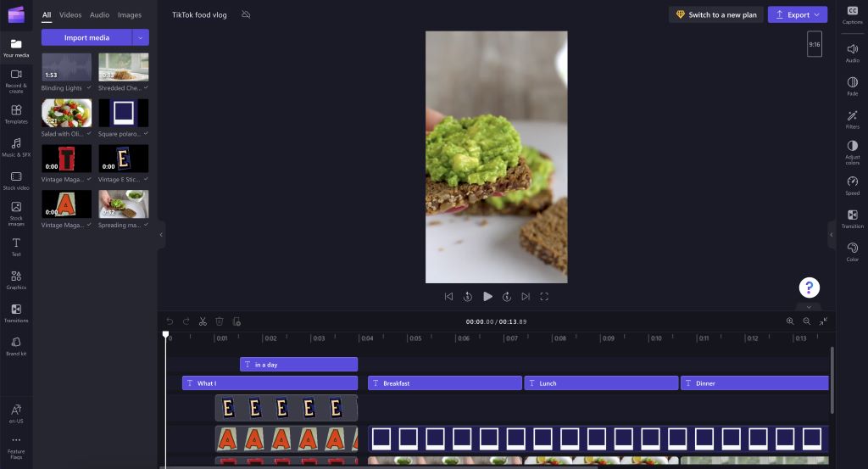
Task: Skip to end of video
Action: pyautogui.click(x=526, y=297)
